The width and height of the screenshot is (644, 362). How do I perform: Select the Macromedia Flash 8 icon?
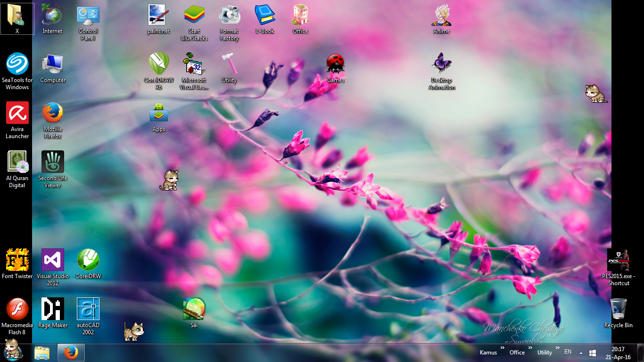point(17,309)
